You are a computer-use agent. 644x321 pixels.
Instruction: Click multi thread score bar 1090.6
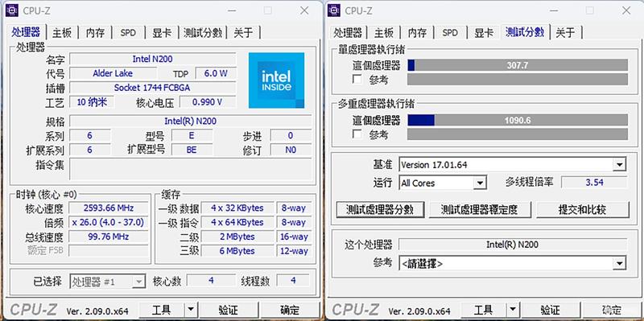[x=518, y=120]
